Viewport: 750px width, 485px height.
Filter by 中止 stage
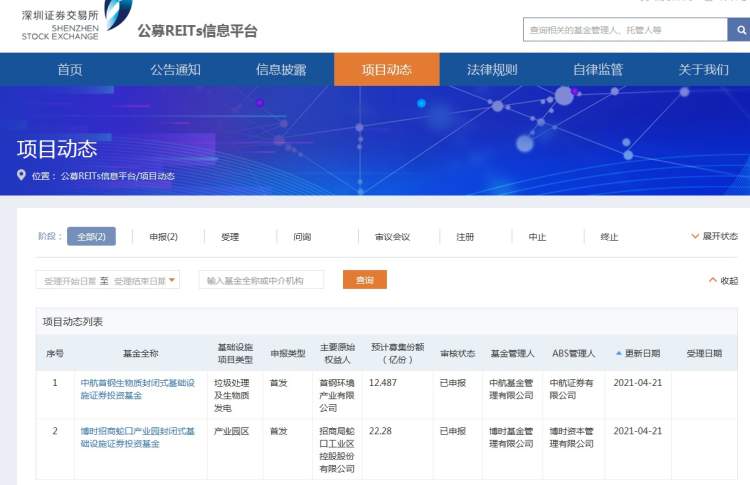537,237
